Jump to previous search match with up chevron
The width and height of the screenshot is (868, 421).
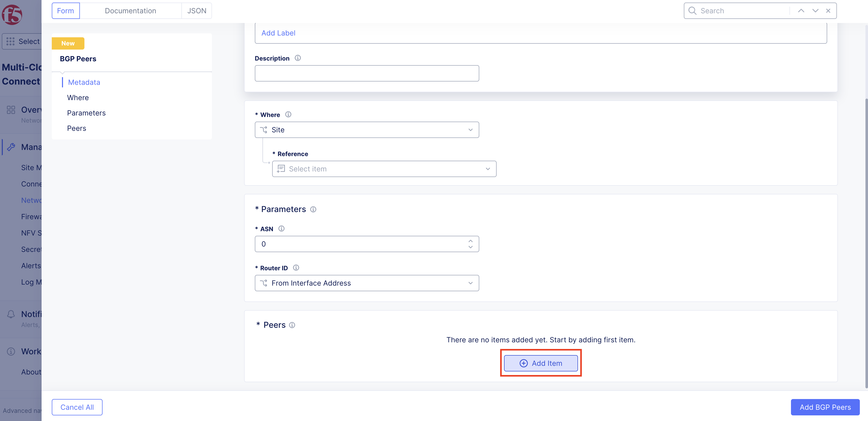801,10
